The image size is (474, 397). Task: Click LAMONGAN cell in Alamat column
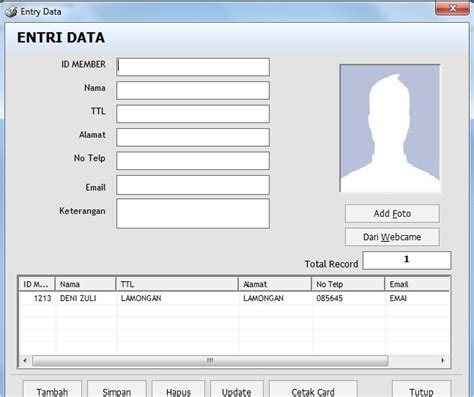[x=276, y=298]
